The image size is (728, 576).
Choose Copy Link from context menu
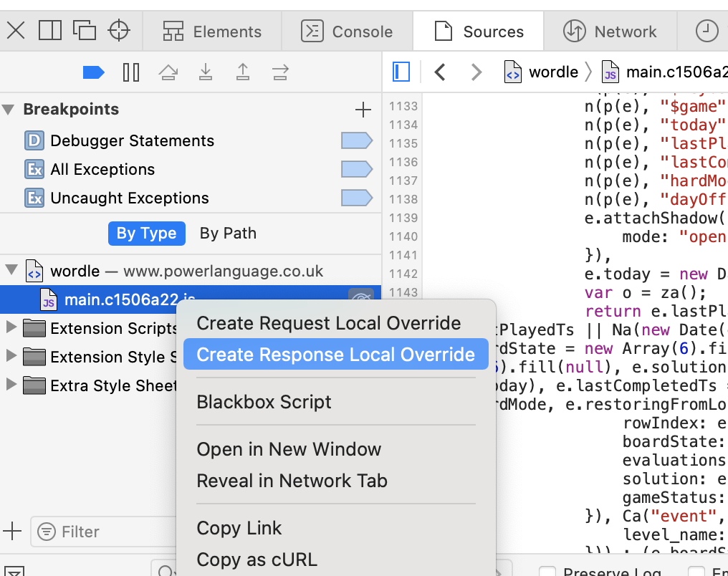click(336, 528)
